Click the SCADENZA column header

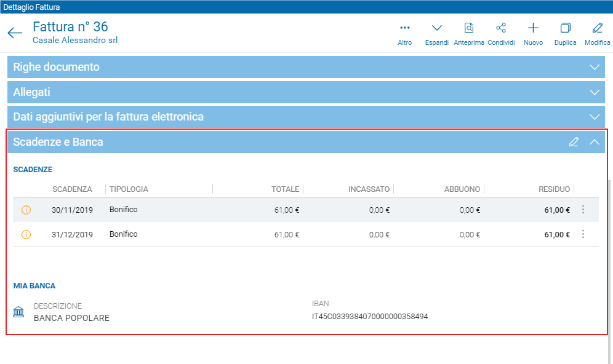pyautogui.click(x=73, y=189)
